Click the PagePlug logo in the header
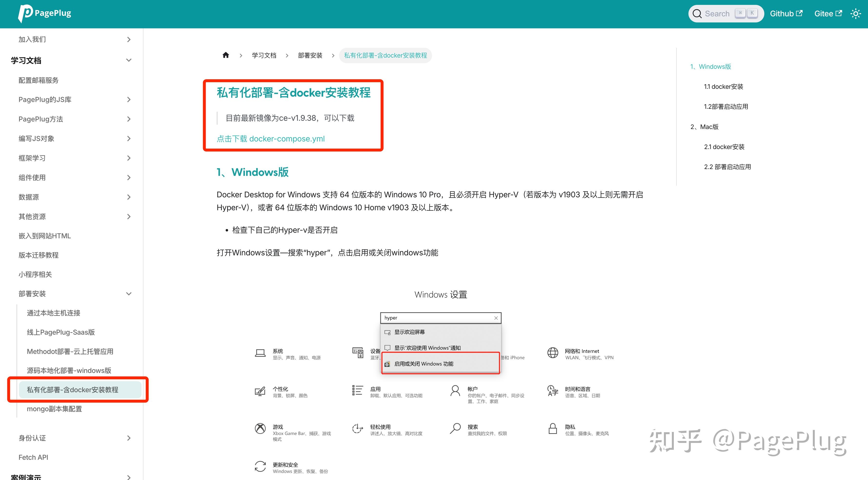The image size is (868, 480). pyautogui.click(x=44, y=13)
